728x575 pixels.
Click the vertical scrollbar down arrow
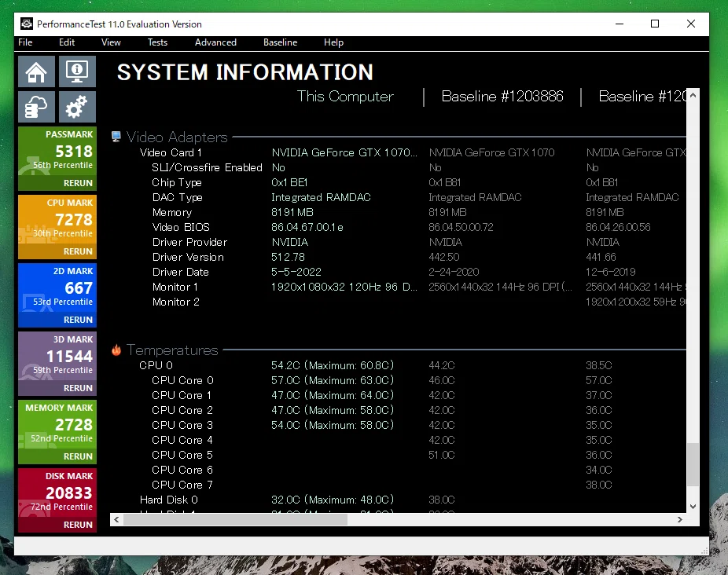pyautogui.click(x=693, y=507)
